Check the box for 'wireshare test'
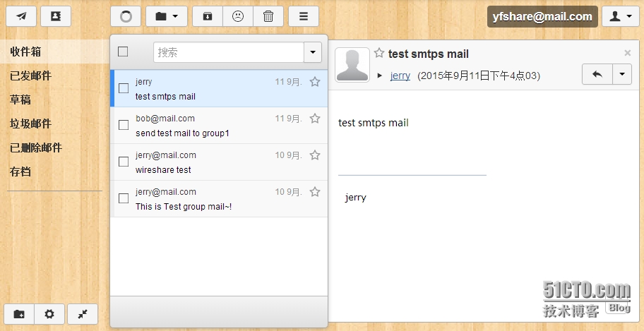Viewport: 644px width, 331px height. (123, 162)
